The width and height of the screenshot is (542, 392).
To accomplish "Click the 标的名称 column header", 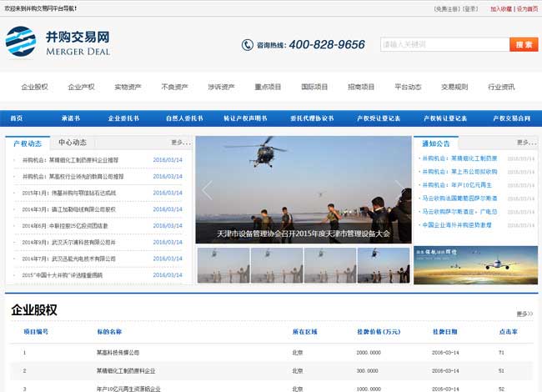I will [x=109, y=332].
